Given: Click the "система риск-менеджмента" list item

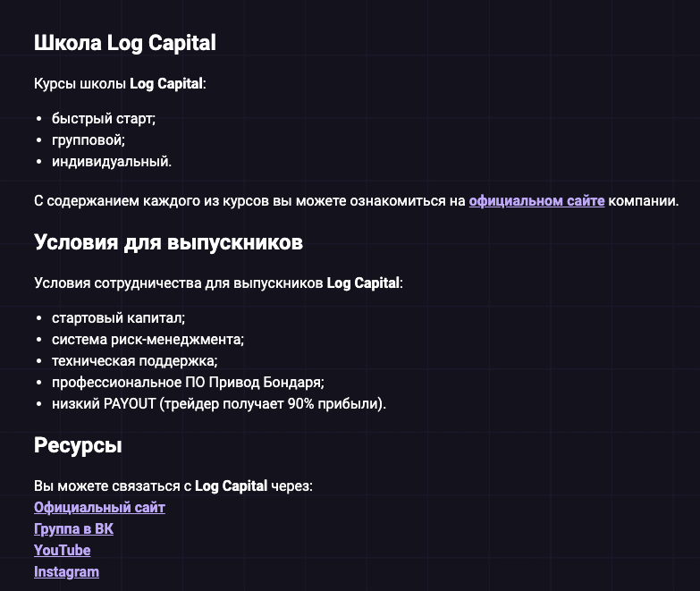Looking at the screenshot, I should pos(148,340).
